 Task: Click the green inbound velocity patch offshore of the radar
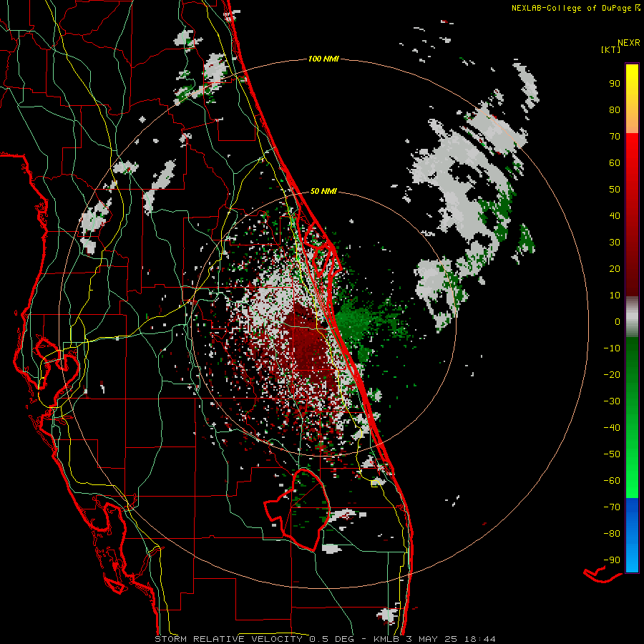tap(355, 321)
